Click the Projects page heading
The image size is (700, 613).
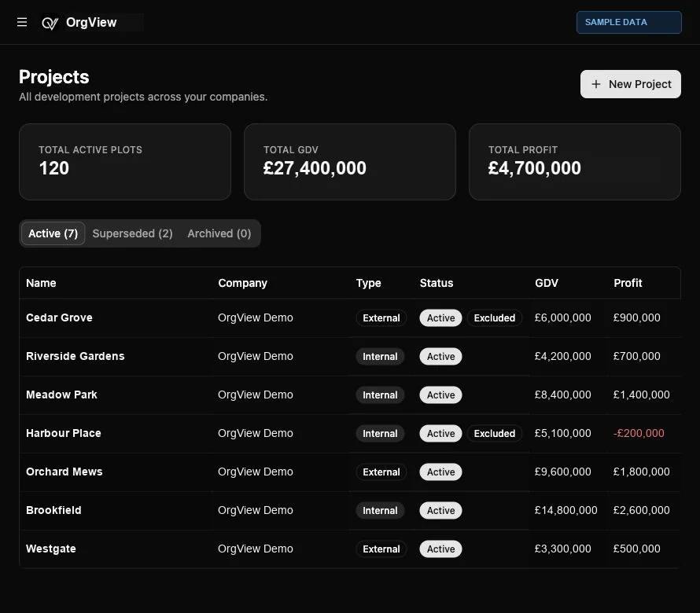point(54,77)
